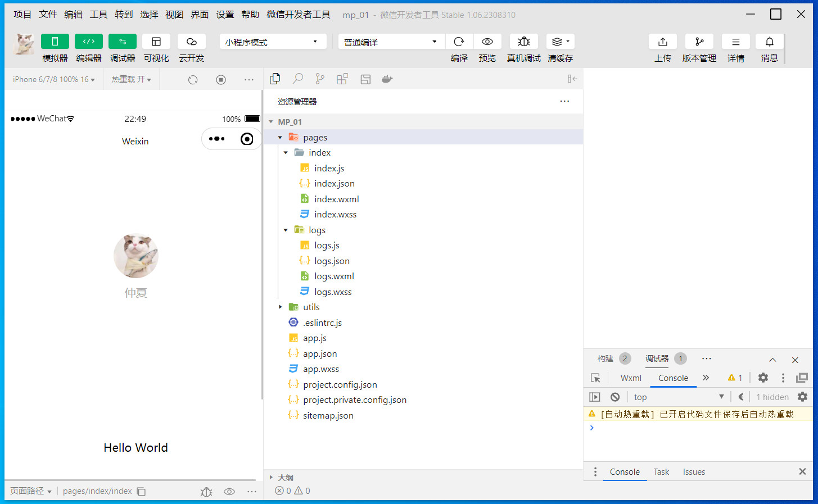Click the clear cache (清缓存) icon
818x504 pixels.
click(x=561, y=42)
